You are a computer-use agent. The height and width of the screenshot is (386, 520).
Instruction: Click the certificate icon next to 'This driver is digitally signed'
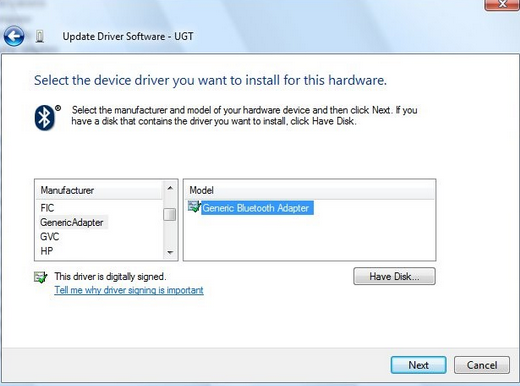click(41, 277)
